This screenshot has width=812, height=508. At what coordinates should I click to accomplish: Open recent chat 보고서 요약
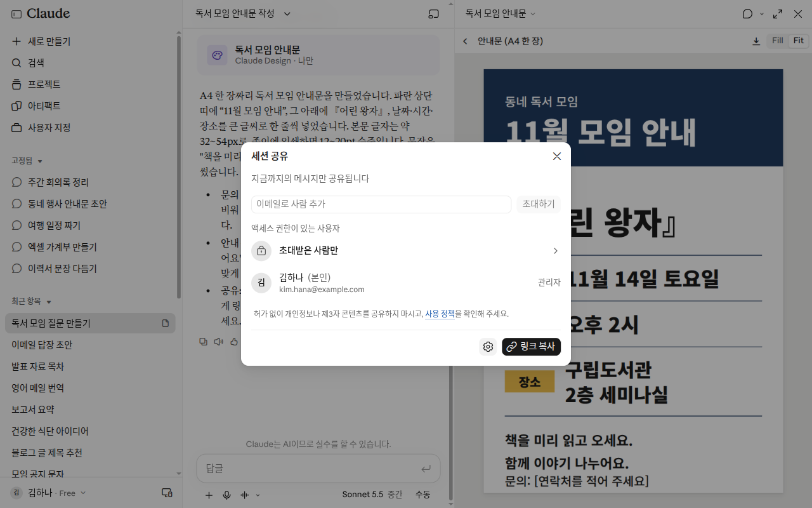(x=91, y=410)
